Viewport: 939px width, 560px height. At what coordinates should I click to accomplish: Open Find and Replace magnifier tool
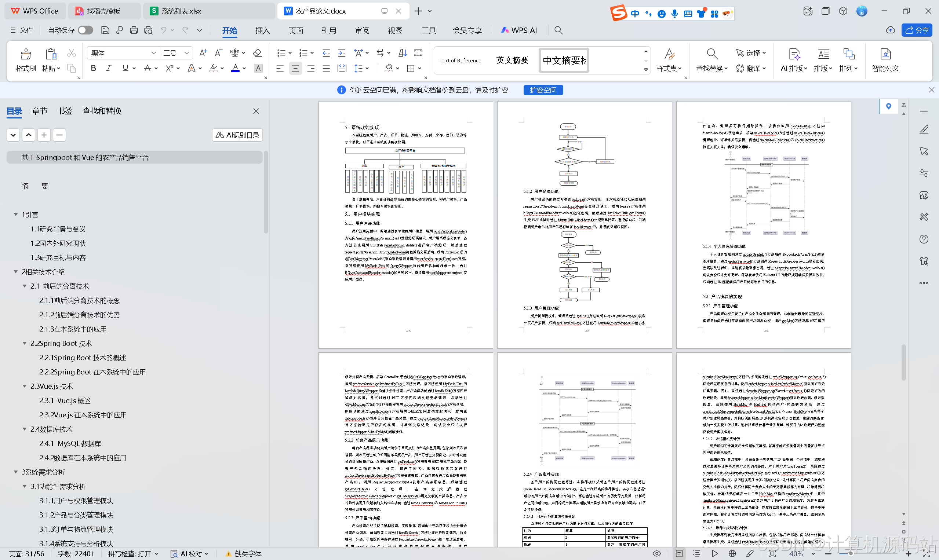pyautogui.click(x=712, y=55)
